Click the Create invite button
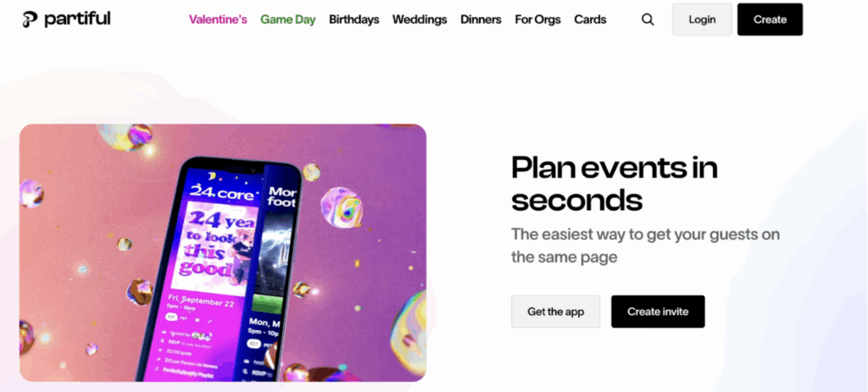 pyautogui.click(x=658, y=312)
